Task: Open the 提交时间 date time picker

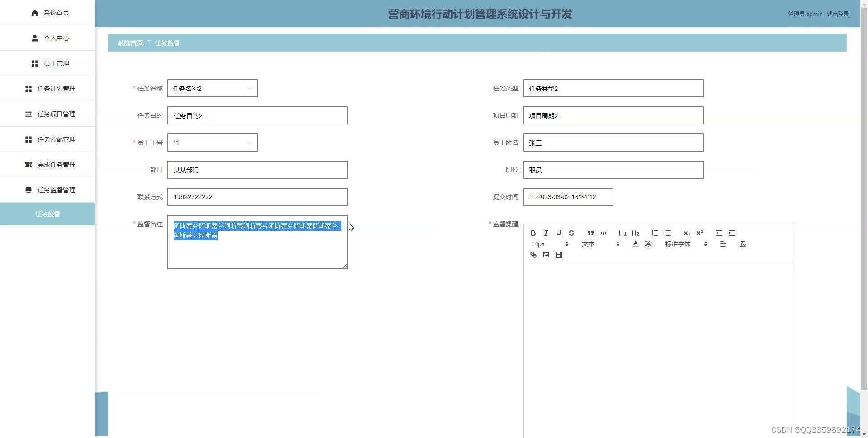Action: (x=568, y=197)
